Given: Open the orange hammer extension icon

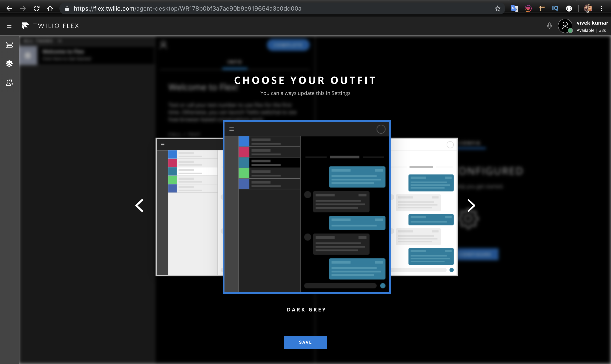Looking at the screenshot, I should coord(542,9).
